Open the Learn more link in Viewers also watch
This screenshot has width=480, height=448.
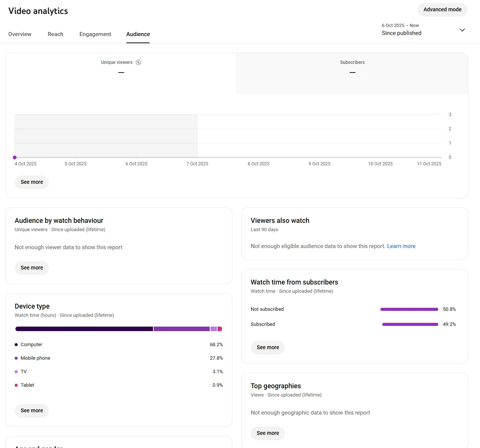point(401,246)
